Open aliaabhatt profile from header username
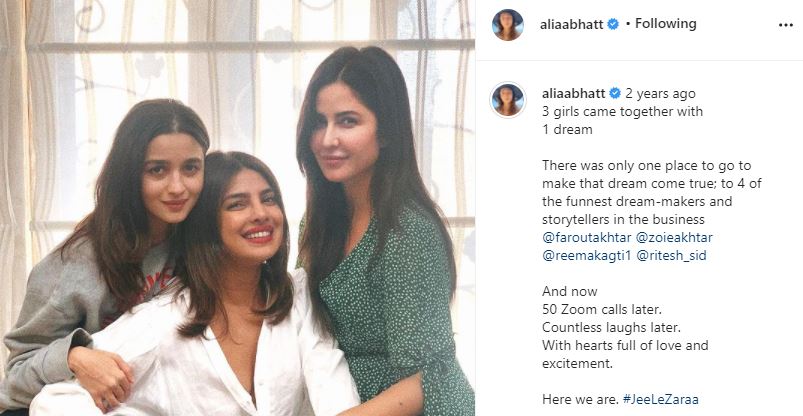This screenshot has width=803, height=416. pyautogui.click(x=572, y=24)
